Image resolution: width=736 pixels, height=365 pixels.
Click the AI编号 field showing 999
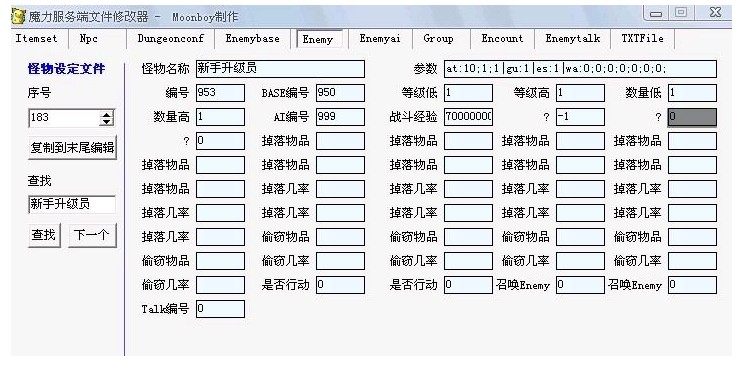tap(340, 117)
